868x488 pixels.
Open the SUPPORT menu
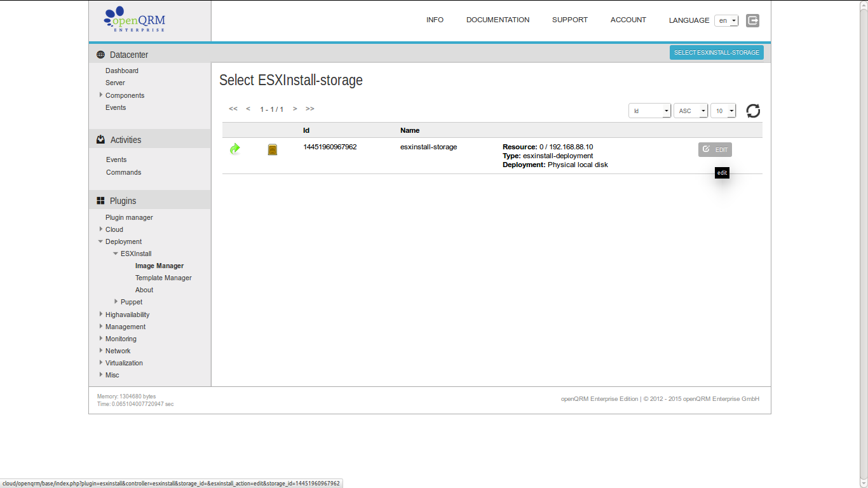click(x=570, y=20)
